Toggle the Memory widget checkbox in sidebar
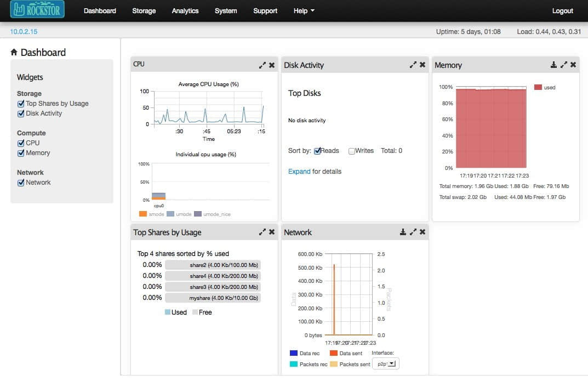 pyautogui.click(x=21, y=153)
